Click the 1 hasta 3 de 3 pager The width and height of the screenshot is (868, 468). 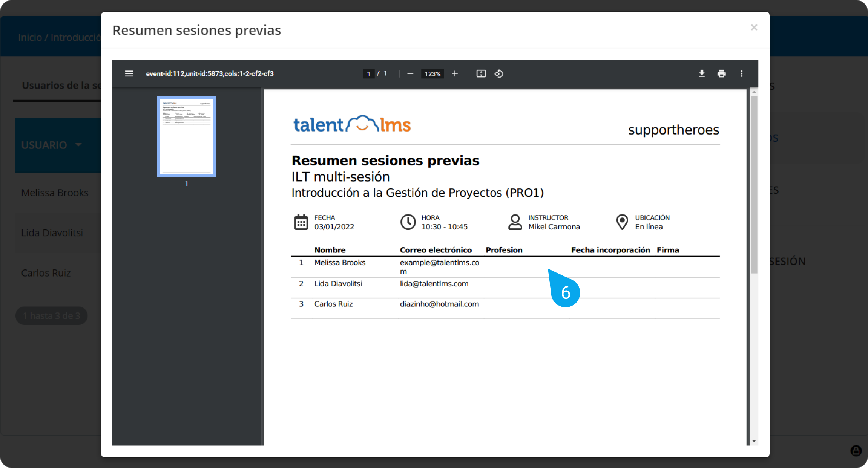pyautogui.click(x=51, y=316)
